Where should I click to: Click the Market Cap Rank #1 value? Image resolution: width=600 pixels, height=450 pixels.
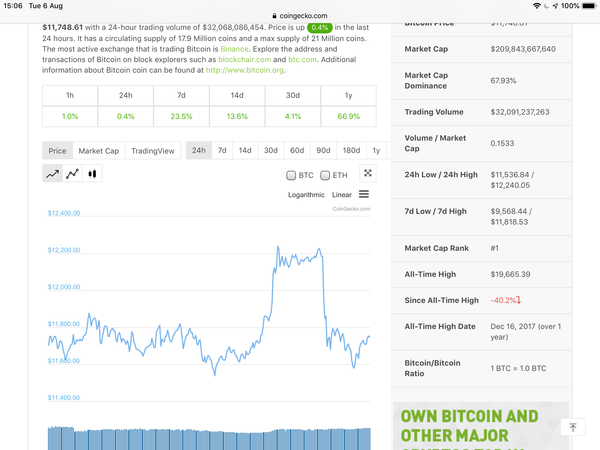(495, 248)
